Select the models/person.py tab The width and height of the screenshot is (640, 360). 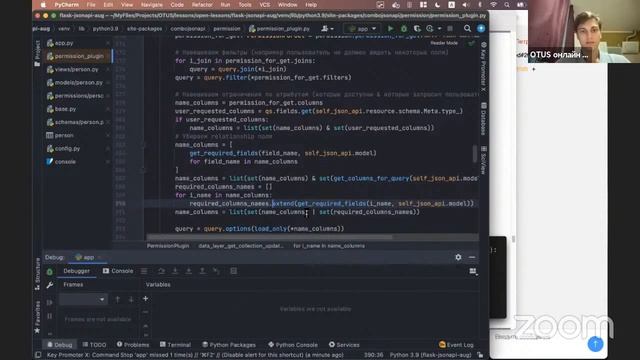(78, 82)
